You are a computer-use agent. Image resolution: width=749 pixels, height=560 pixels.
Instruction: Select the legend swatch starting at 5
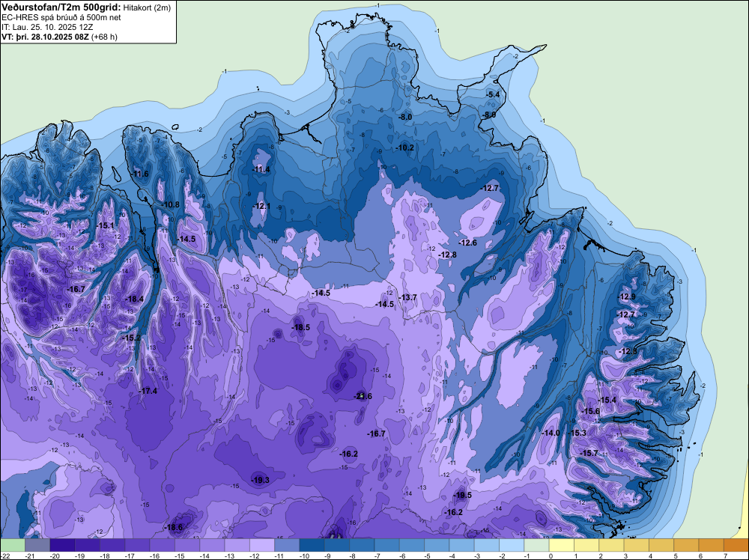tap(686, 545)
